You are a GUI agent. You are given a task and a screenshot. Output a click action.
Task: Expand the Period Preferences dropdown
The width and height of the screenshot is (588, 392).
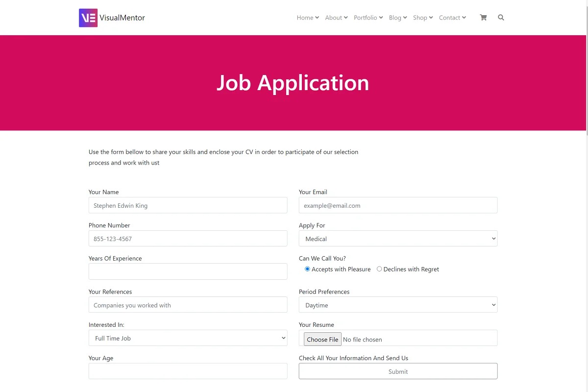(x=398, y=305)
